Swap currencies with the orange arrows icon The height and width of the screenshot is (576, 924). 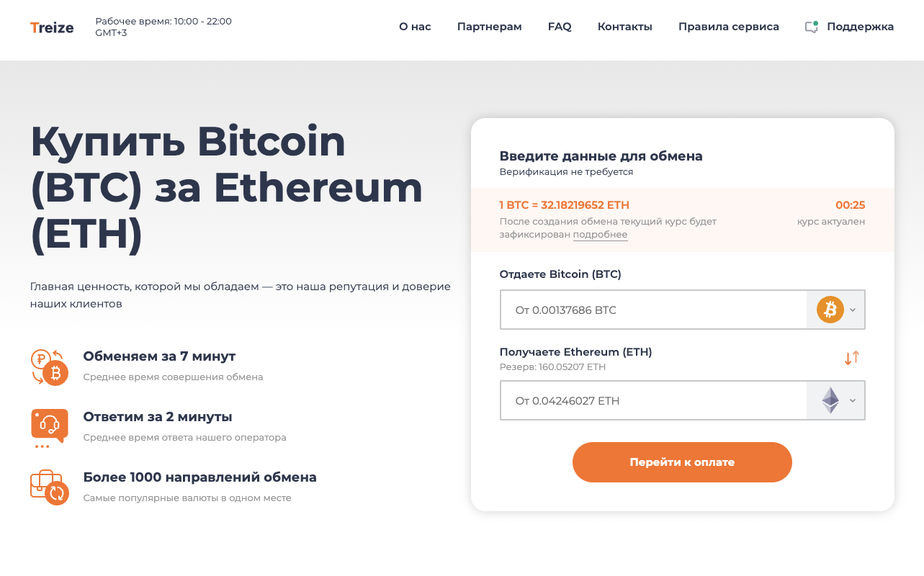[x=852, y=357]
